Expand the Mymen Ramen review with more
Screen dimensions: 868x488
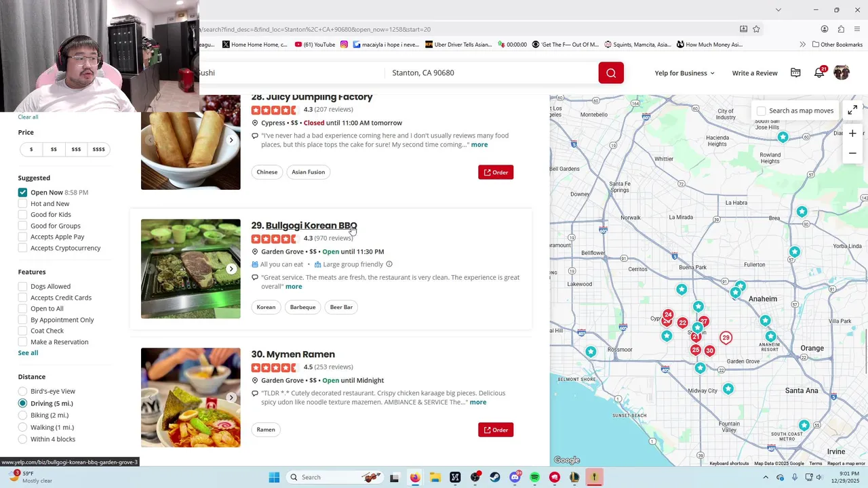click(x=478, y=403)
